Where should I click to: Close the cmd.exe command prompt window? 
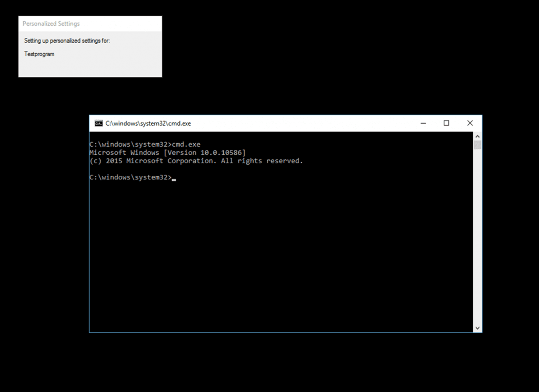click(470, 123)
